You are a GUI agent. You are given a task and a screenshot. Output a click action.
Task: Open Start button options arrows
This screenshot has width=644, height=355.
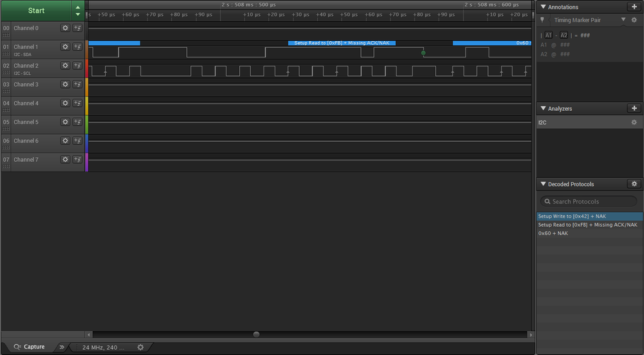[77, 11]
